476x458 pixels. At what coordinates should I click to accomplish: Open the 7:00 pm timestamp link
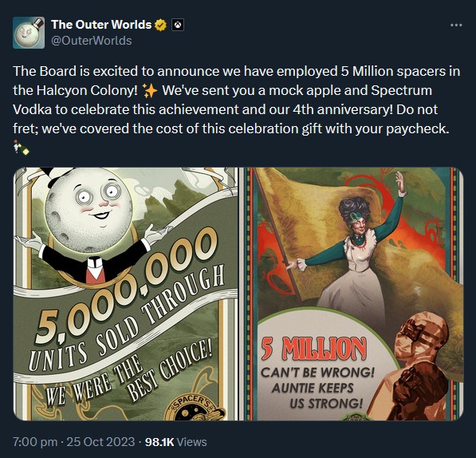pos(35,441)
